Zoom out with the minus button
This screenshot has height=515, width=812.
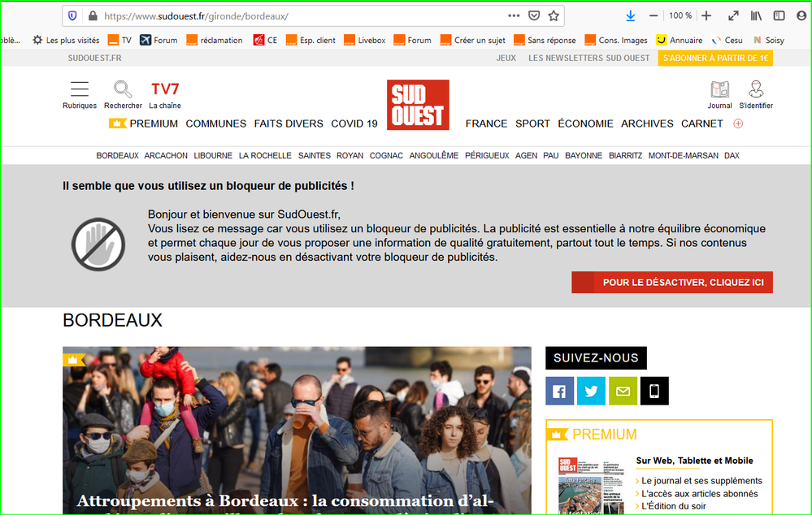coord(654,15)
